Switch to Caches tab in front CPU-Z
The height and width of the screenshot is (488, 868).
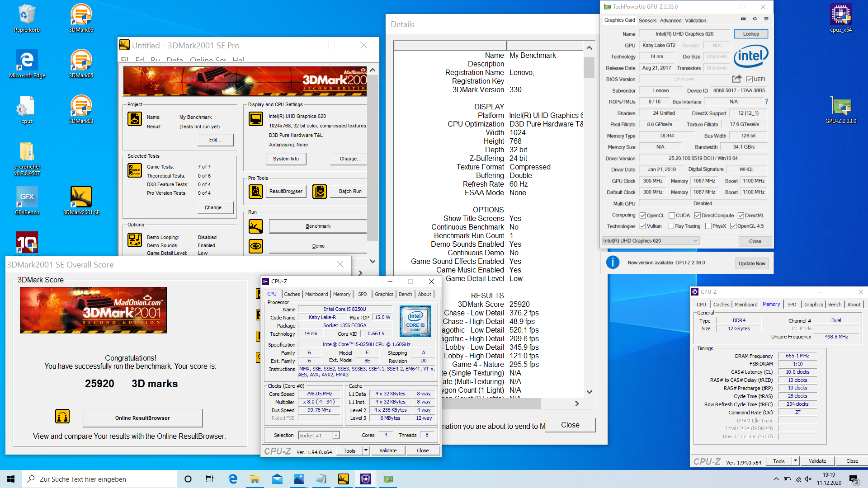(x=292, y=294)
